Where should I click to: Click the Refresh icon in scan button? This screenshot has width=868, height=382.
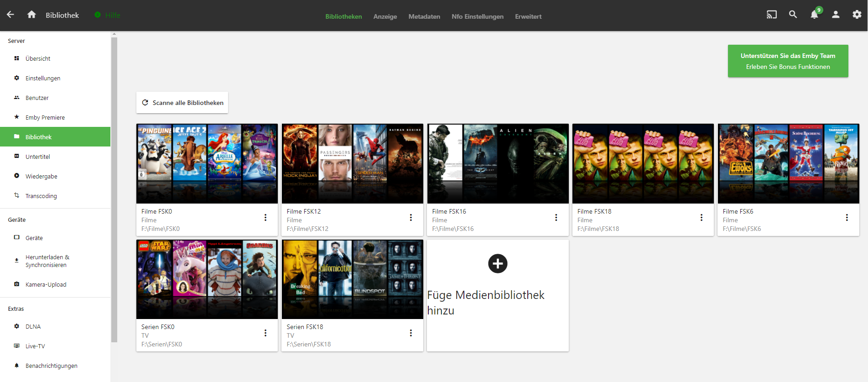coord(145,103)
